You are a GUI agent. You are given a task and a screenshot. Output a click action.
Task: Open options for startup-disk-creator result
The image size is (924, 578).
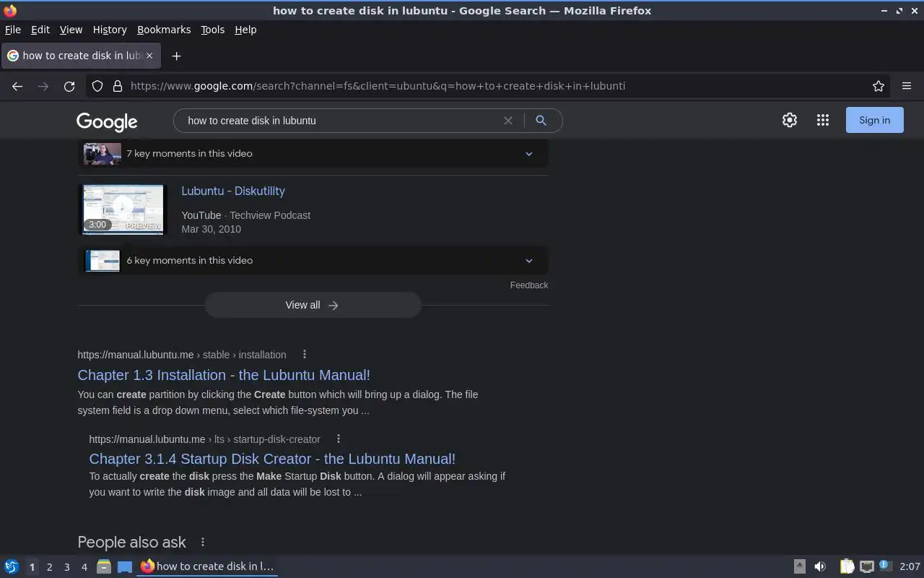click(338, 439)
